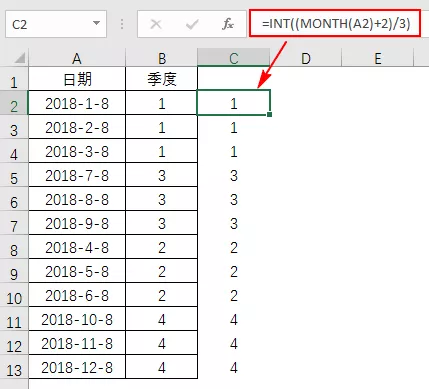The width and height of the screenshot is (429, 389).
Task: Select column D header
Action: 306,58
